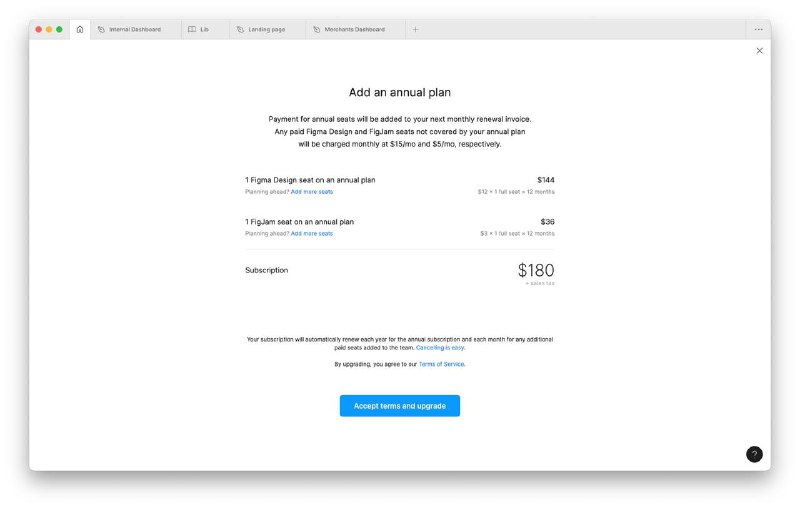Open the Cancelling is easy link

[440, 348]
